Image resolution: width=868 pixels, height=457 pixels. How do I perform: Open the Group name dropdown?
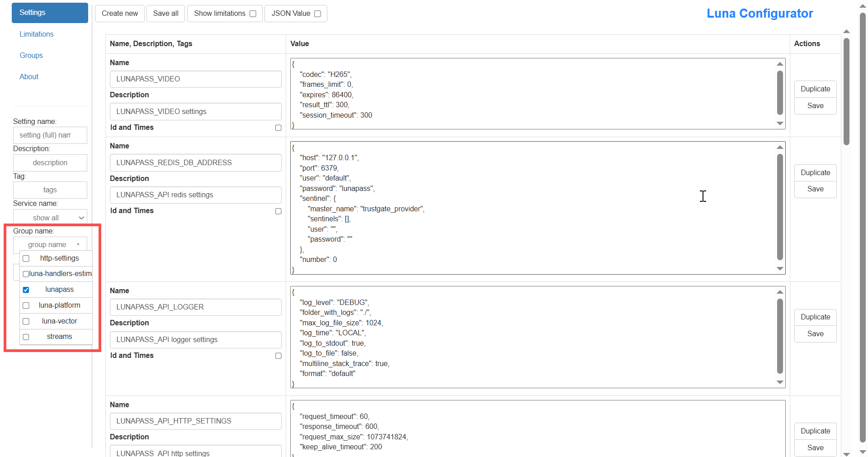[50, 244]
